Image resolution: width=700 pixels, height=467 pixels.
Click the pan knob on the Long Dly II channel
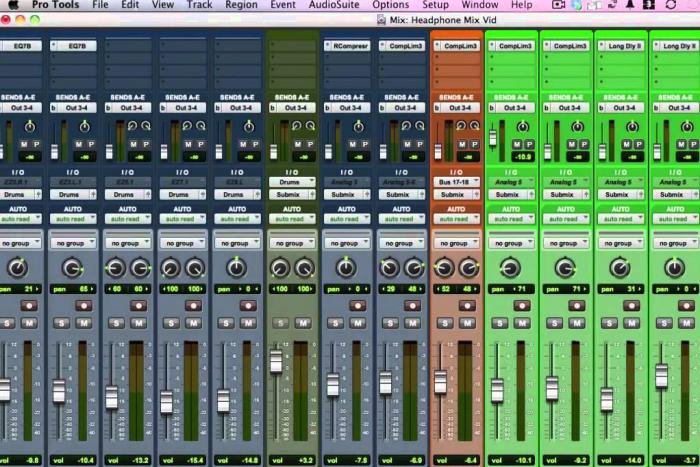[620, 268]
